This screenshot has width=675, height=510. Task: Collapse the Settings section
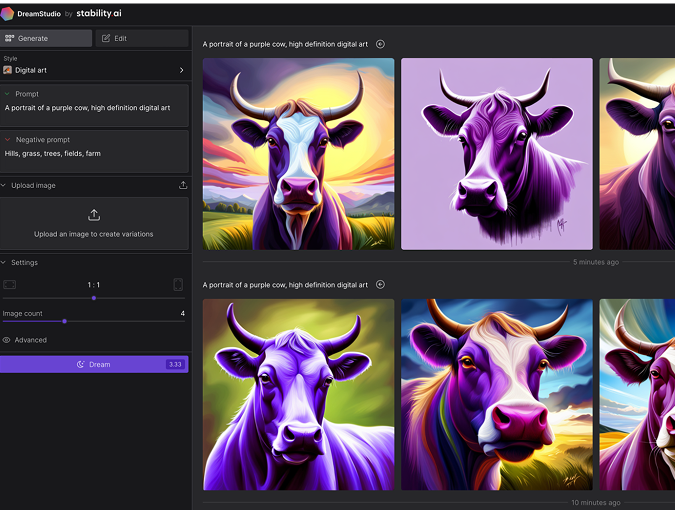click(4, 262)
